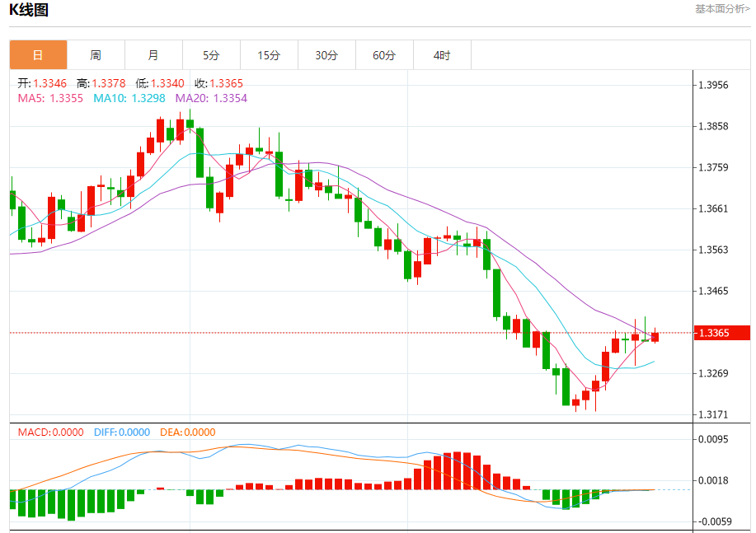Image resolution: width=756 pixels, height=533 pixels.
Task: Open the 月 monthly chart tab
Action: 153,55
